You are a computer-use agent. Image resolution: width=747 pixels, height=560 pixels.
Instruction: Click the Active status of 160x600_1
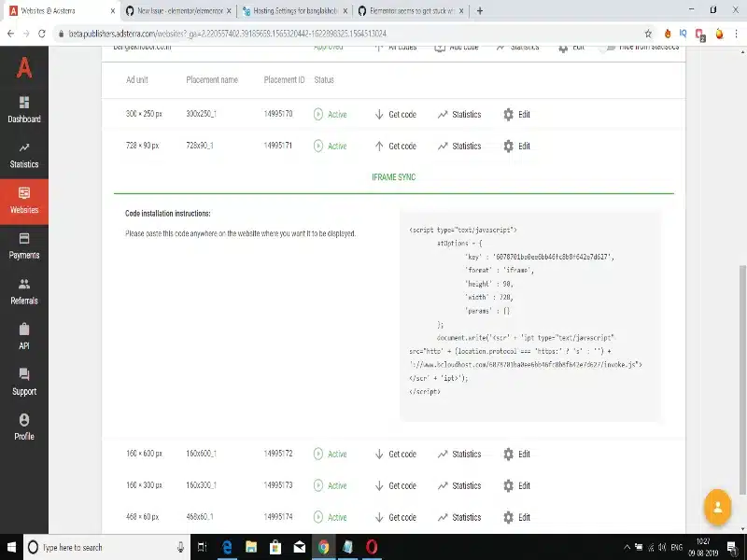click(331, 454)
